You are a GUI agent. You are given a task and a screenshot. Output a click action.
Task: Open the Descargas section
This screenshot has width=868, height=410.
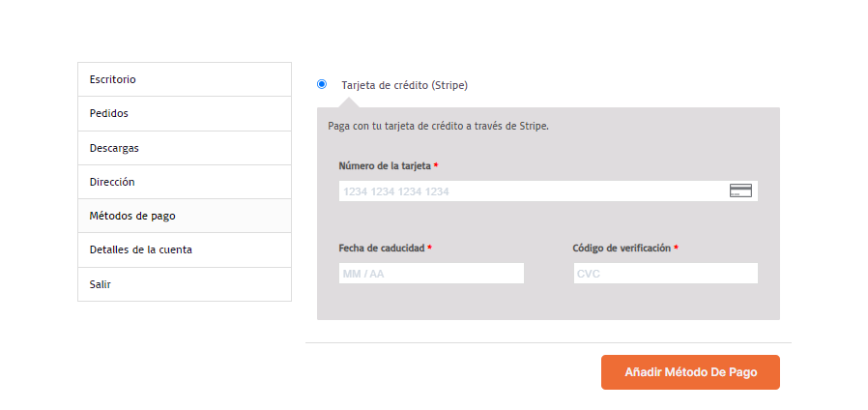(x=185, y=148)
